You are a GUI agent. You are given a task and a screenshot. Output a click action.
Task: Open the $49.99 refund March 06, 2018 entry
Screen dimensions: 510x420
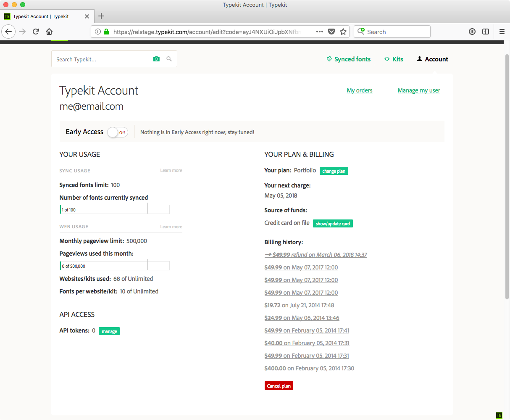[316, 255]
